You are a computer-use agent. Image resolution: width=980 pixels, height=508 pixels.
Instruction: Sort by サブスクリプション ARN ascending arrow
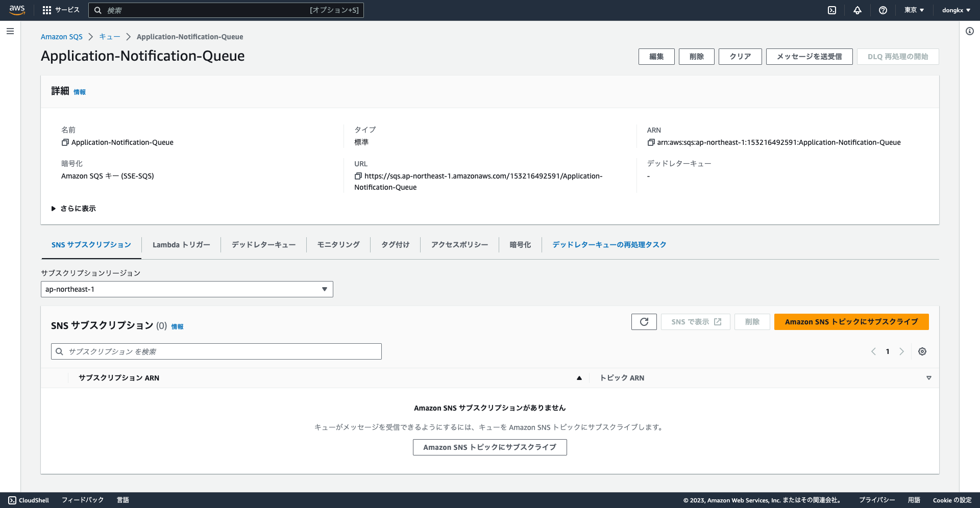[579, 378]
